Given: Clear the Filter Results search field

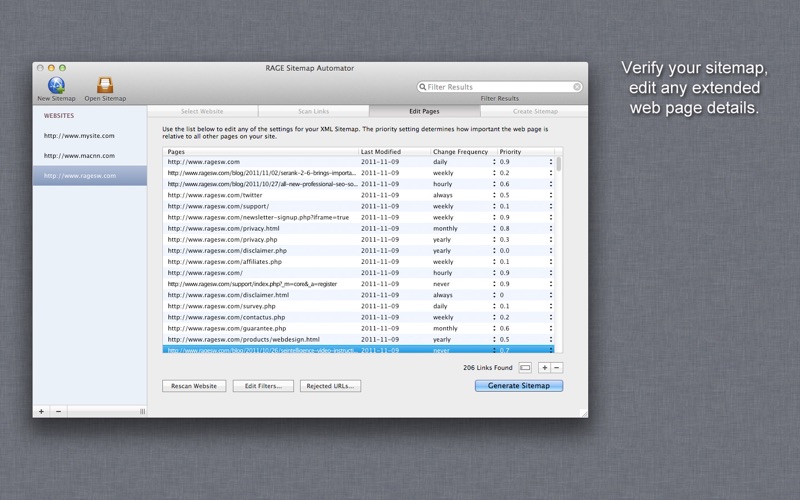Looking at the screenshot, I should coord(577,87).
